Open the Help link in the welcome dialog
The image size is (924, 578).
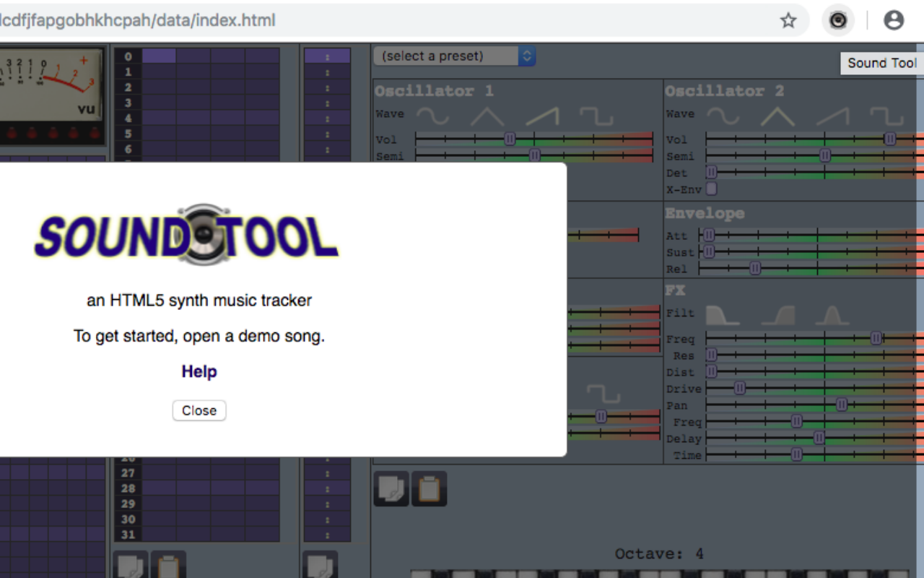tap(199, 371)
